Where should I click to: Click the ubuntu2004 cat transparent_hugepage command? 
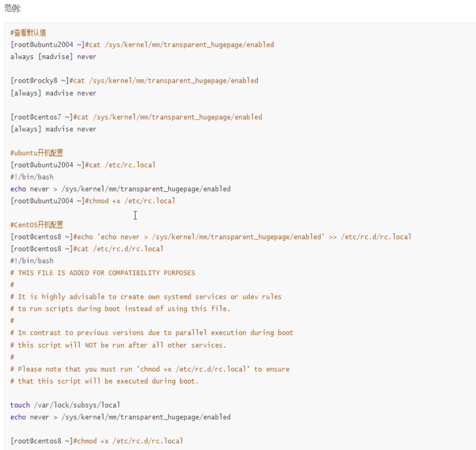142,45
